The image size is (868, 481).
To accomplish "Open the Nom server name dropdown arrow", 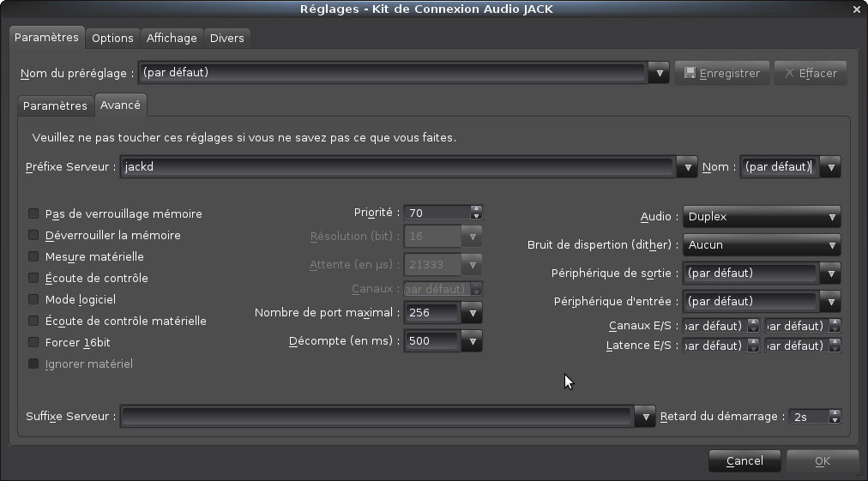I will (830, 167).
